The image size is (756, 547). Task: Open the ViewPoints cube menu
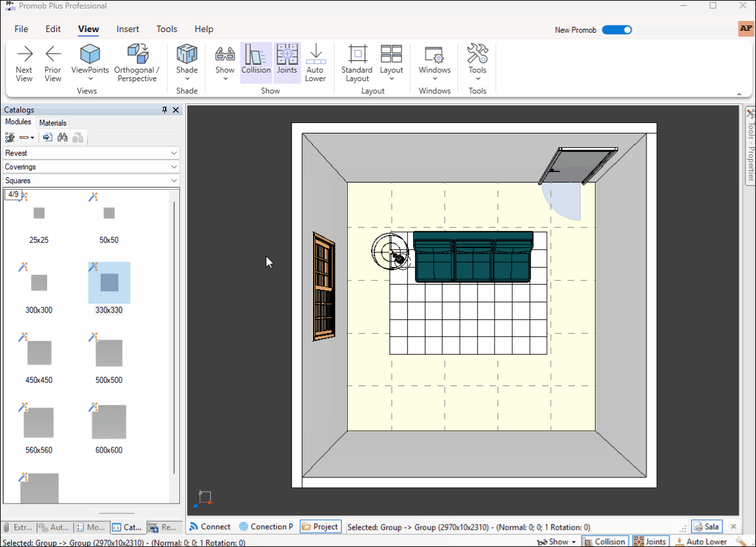tap(90, 63)
